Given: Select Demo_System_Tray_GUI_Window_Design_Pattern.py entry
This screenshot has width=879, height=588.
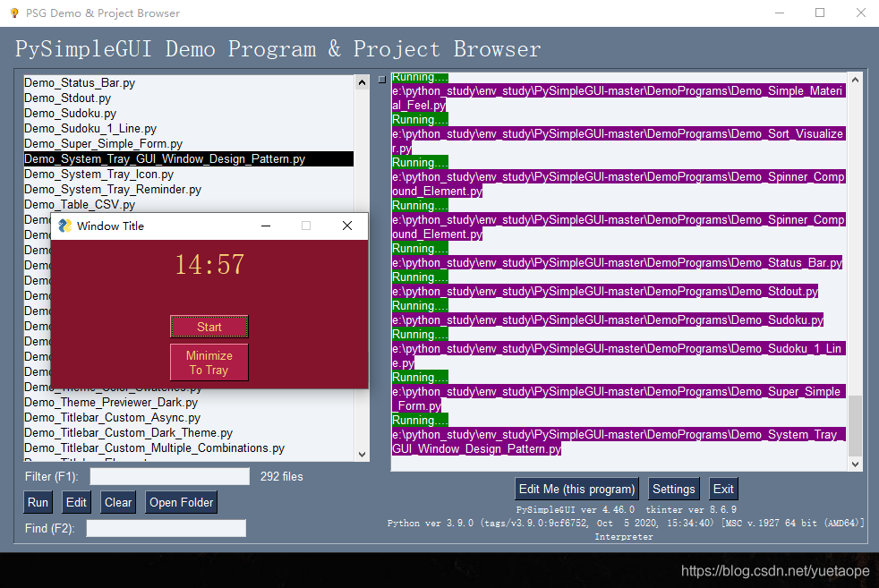Looking at the screenshot, I should pos(188,158).
